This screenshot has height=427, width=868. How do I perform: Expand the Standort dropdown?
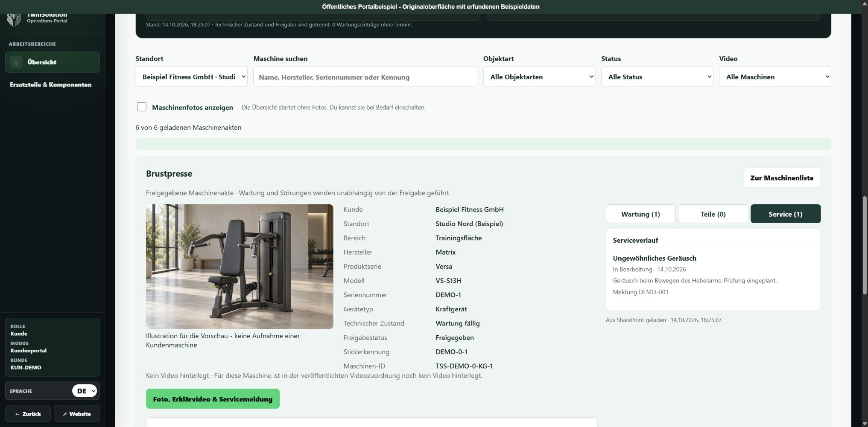click(x=191, y=77)
